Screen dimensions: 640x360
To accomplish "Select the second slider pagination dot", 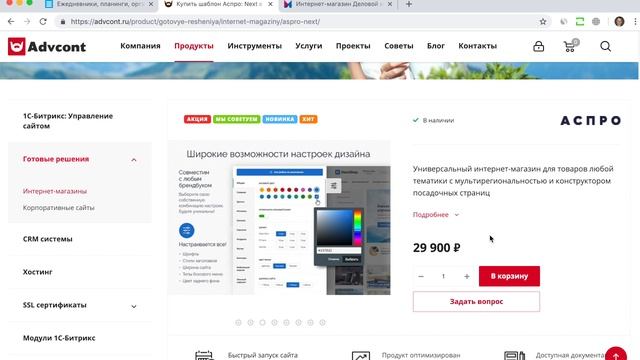I will click(250, 322).
